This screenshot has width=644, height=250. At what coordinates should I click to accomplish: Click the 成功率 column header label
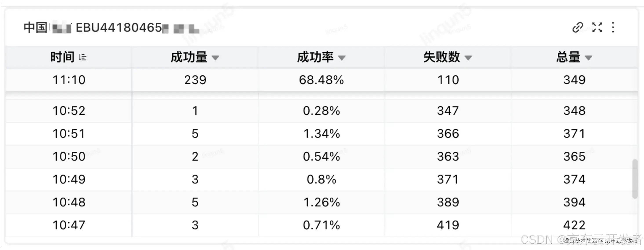pyautogui.click(x=315, y=57)
